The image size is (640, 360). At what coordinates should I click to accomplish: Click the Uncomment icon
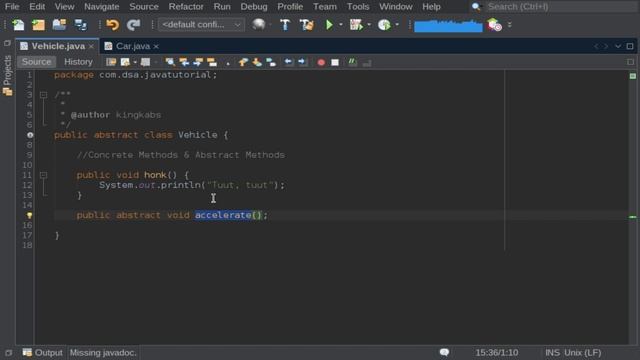(367, 62)
